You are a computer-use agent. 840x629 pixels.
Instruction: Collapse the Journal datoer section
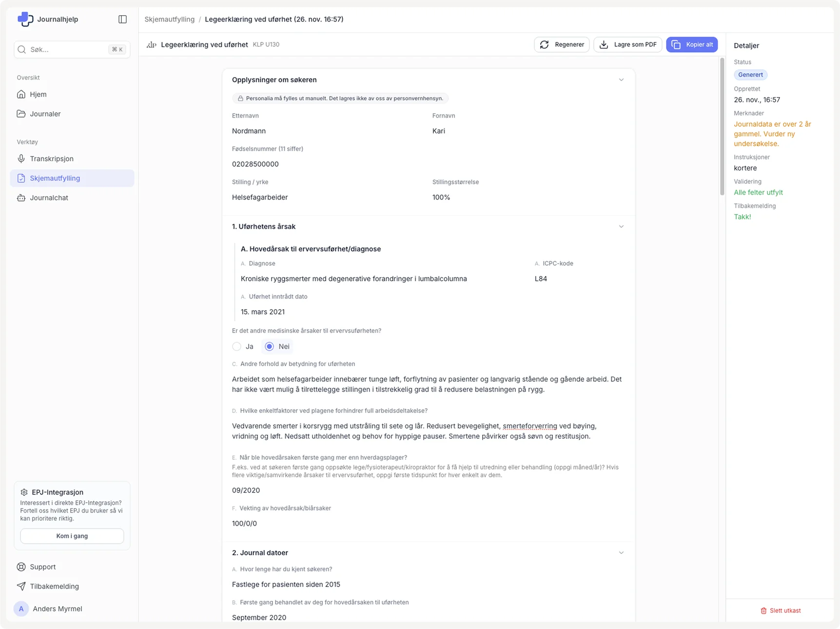(621, 552)
